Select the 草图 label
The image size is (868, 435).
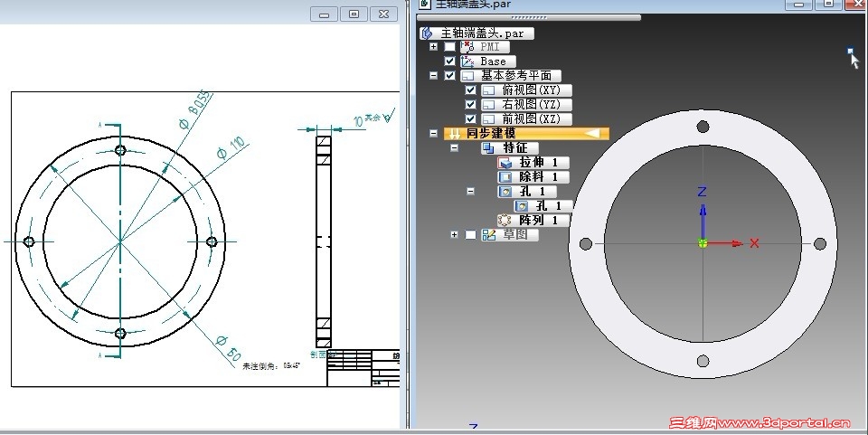tap(515, 234)
